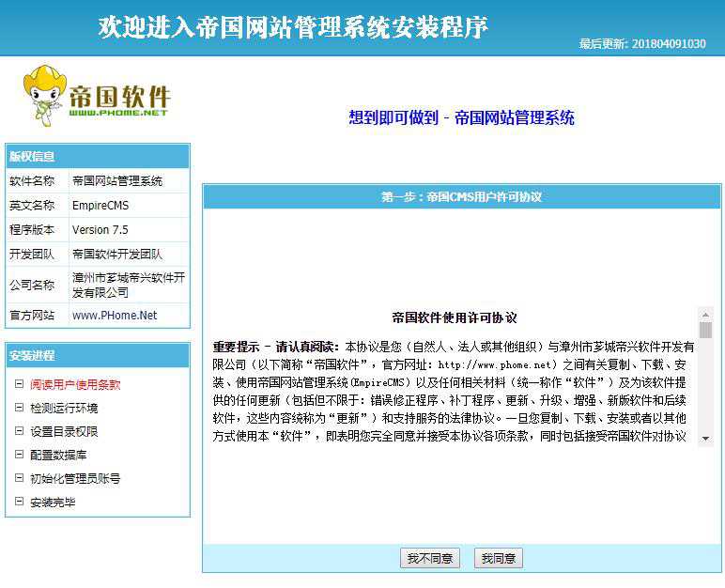Viewport: 725px width, 588px height.
Task: Click the 程序版本 label cell
Action: (38, 230)
